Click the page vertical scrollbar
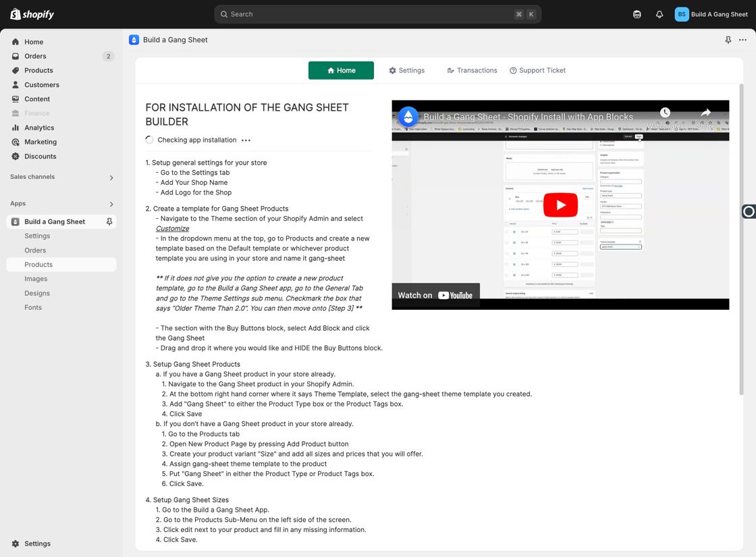The image size is (756, 557). click(741, 240)
